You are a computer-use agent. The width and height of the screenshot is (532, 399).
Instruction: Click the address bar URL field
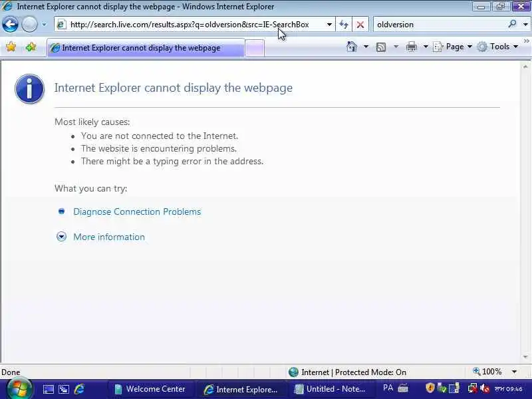coord(195,25)
